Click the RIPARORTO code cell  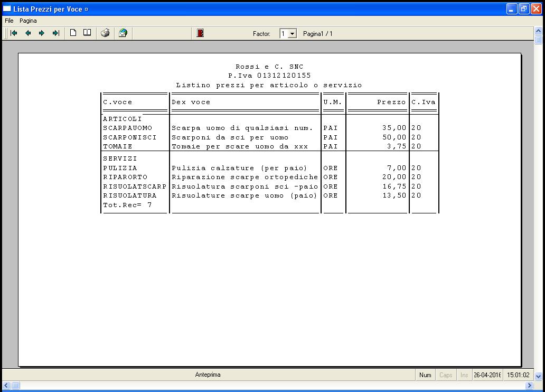tap(125, 177)
